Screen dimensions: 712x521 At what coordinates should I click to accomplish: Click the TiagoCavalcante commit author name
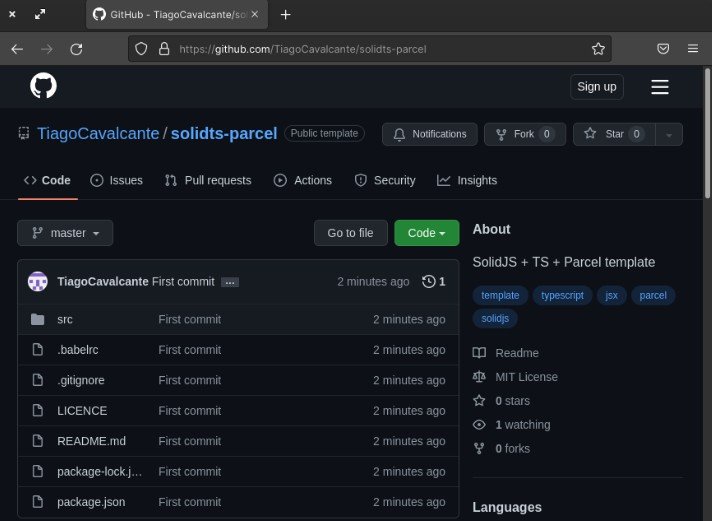pos(103,282)
